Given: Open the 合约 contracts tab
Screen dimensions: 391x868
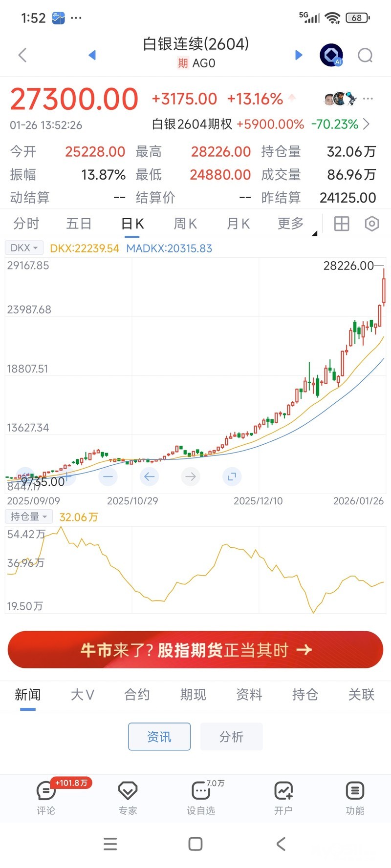Looking at the screenshot, I should pyautogui.click(x=137, y=694).
